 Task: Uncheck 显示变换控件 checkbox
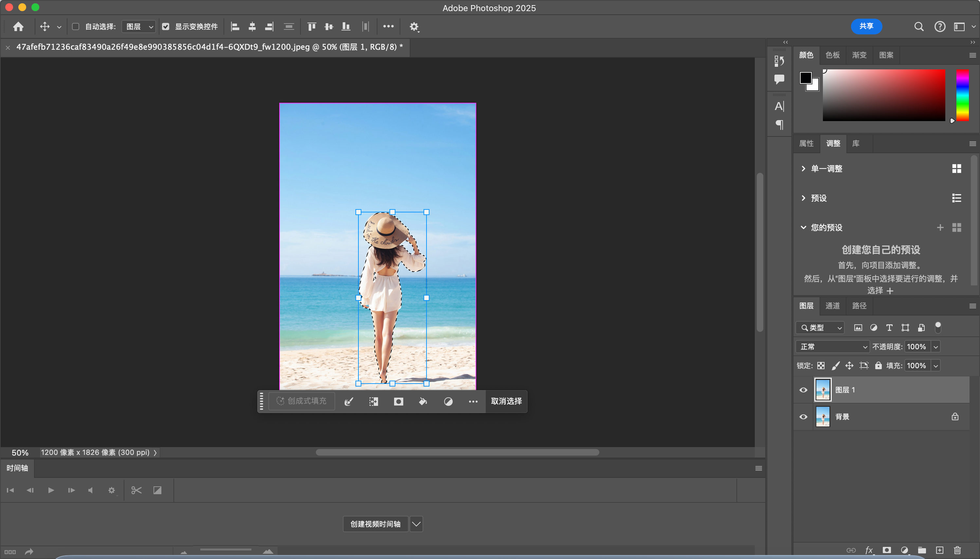click(x=165, y=27)
